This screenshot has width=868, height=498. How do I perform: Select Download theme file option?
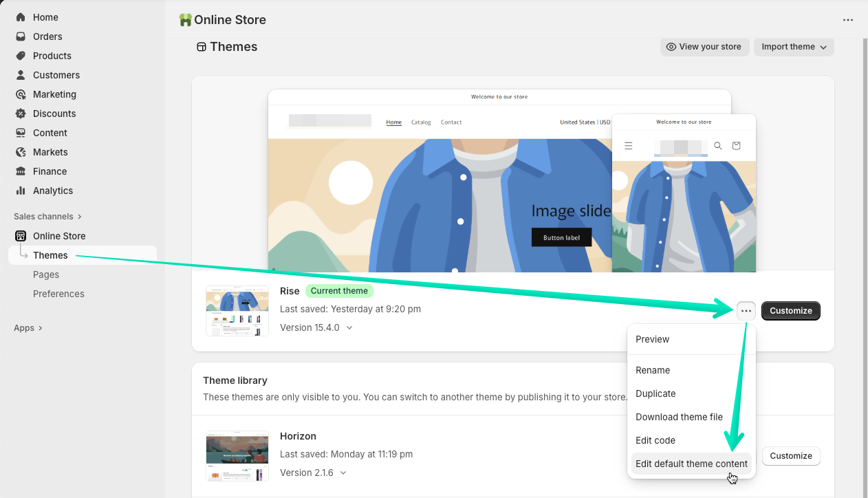(x=691, y=417)
